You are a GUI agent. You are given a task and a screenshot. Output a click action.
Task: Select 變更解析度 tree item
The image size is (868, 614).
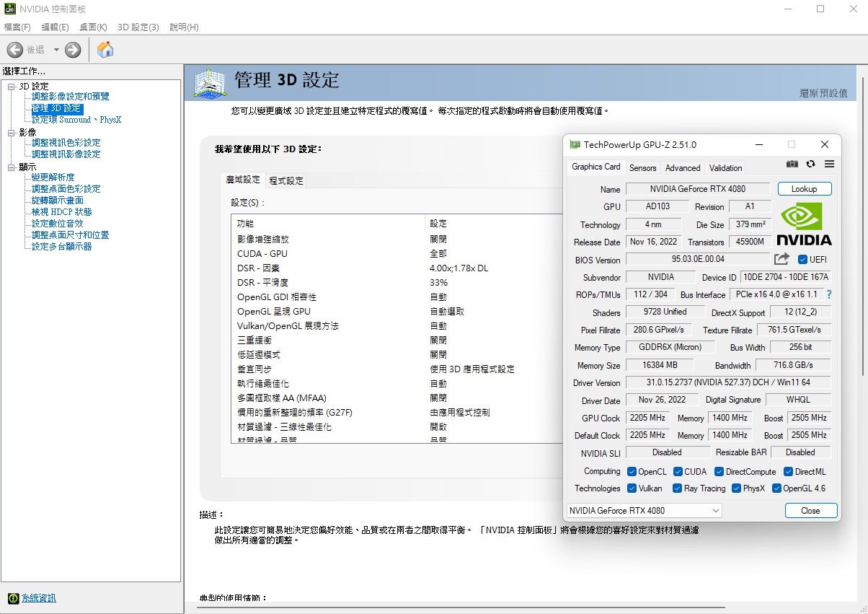(53, 177)
